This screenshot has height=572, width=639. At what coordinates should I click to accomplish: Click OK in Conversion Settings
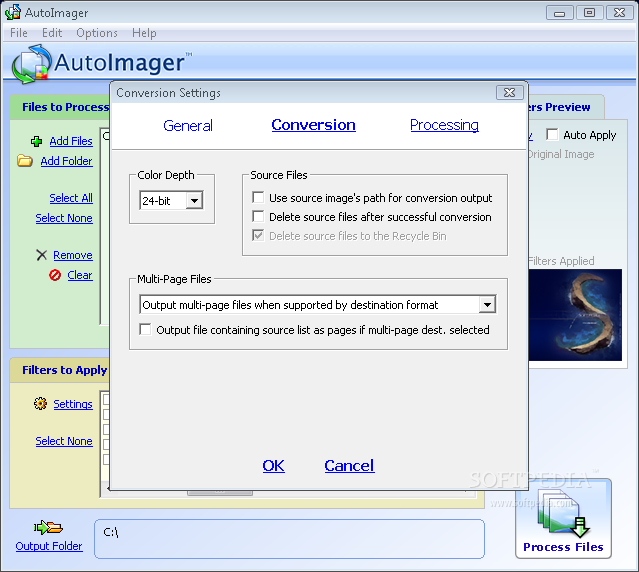pos(273,466)
